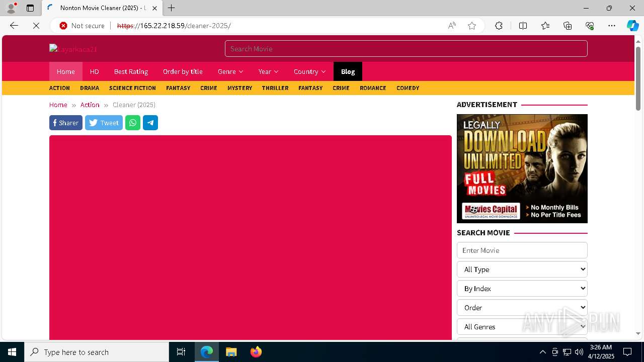644x362 pixels.
Task: Open the Blog menu item
Action: (x=348, y=71)
